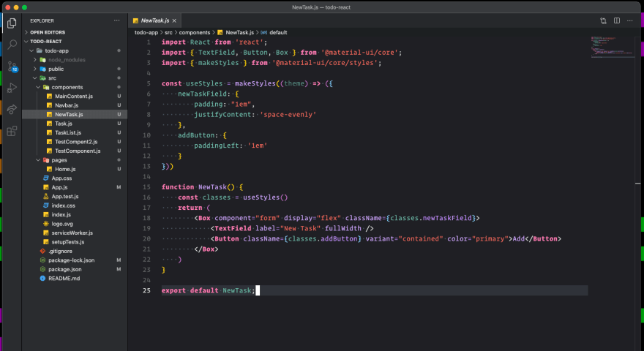
Task: Click line number 15 in gutter
Action: pos(146,186)
